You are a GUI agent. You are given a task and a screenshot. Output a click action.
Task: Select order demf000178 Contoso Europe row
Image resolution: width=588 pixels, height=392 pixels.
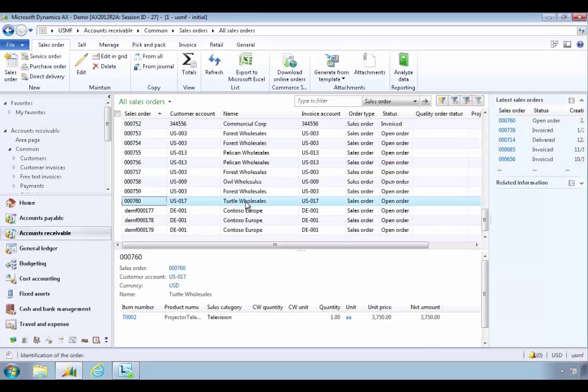(301, 220)
